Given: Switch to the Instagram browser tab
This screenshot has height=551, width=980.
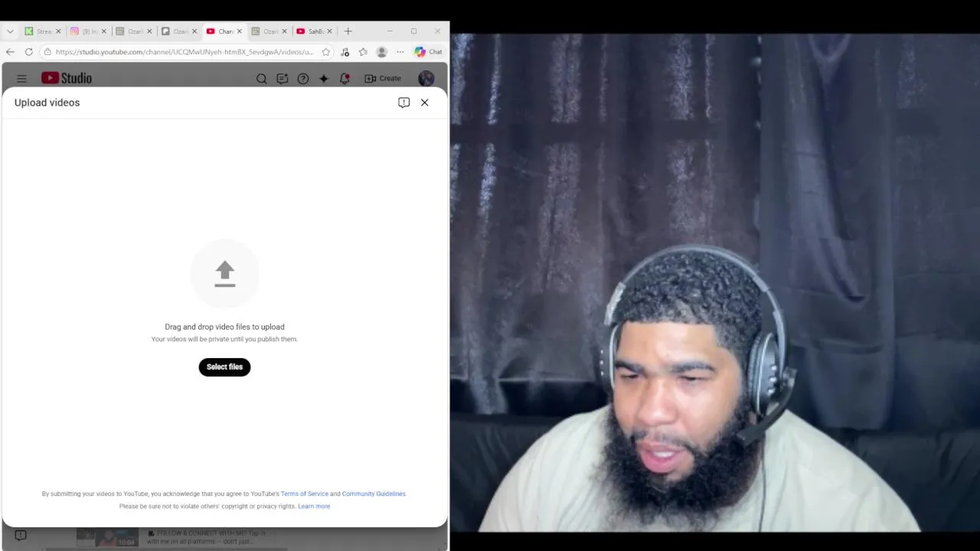Looking at the screenshot, I should coord(84,31).
